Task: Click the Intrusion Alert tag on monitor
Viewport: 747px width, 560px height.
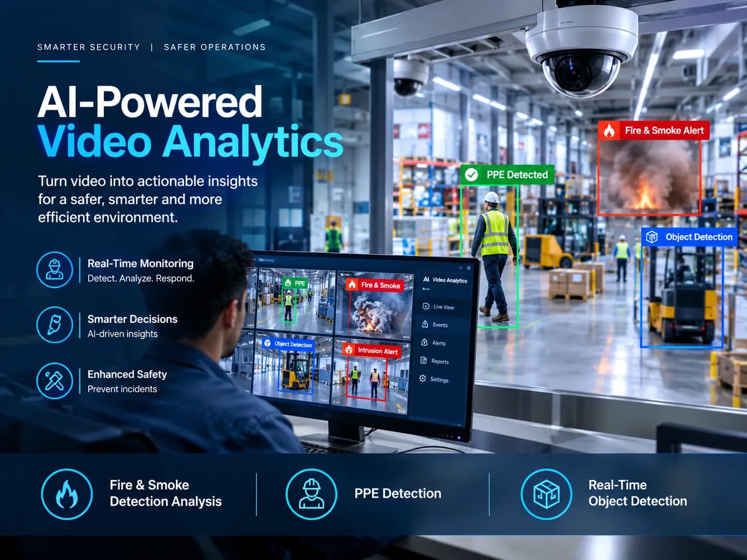Action: 372,351
